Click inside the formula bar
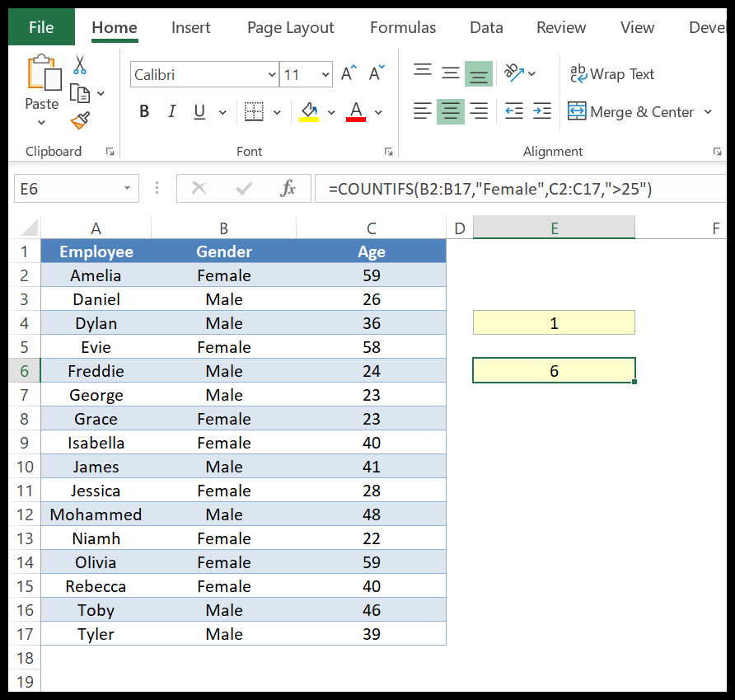Image resolution: width=735 pixels, height=700 pixels. coord(494,189)
